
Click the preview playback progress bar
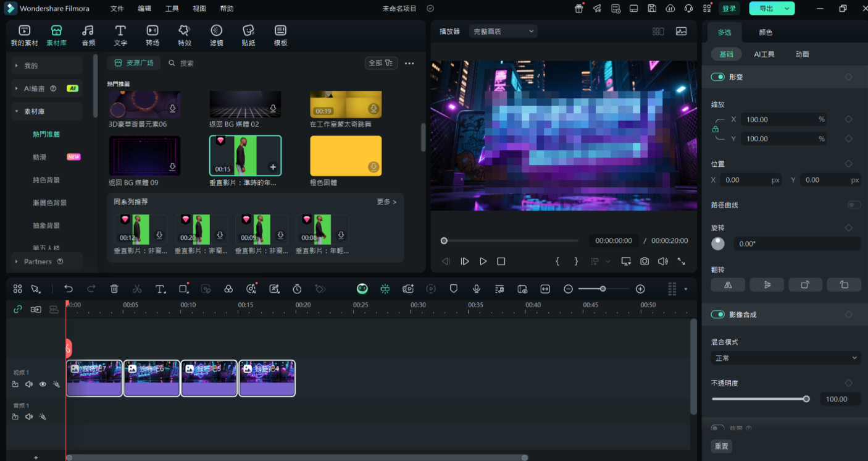click(x=511, y=241)
